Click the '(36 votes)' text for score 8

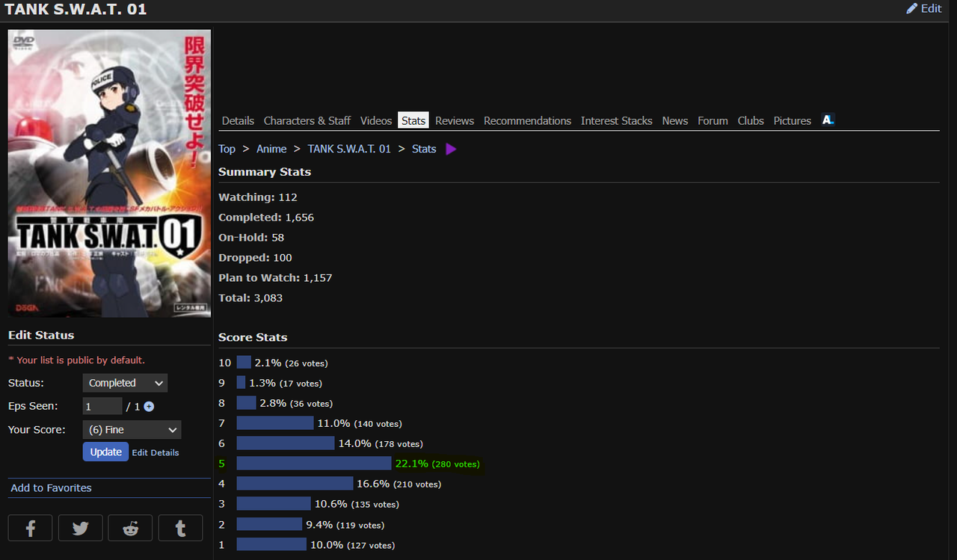(312, 404)
